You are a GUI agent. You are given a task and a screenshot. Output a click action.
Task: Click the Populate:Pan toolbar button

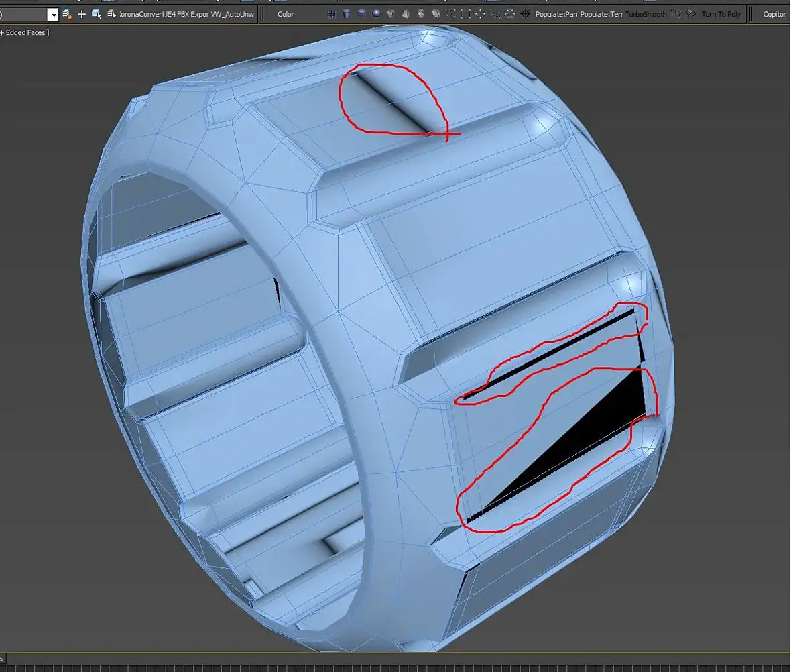coord(556,14)
